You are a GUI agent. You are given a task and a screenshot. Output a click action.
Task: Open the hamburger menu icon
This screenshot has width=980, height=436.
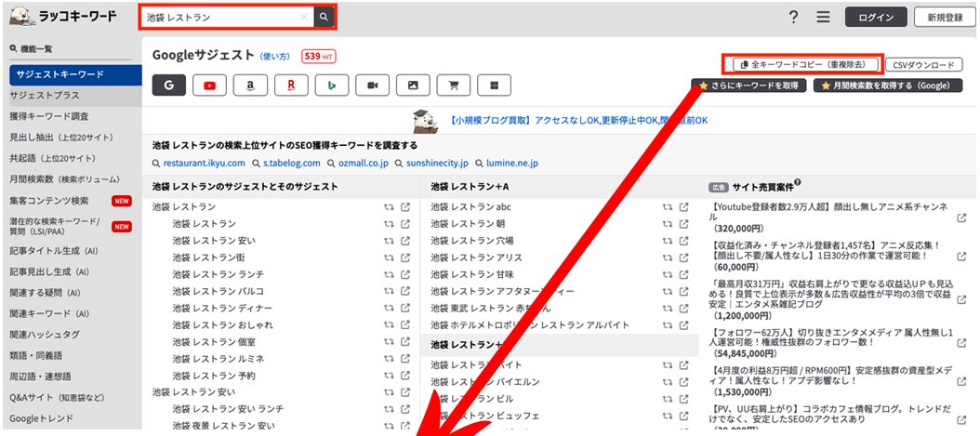point(824,18)
